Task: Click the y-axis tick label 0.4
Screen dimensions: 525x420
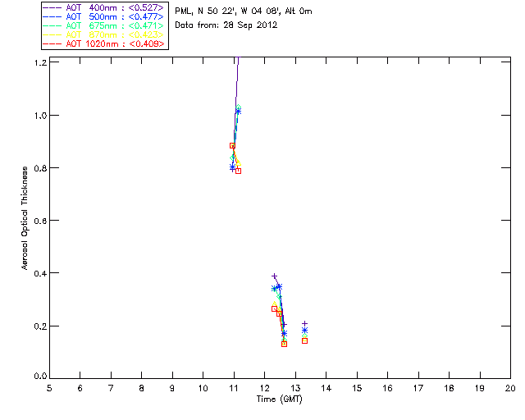Action: [x=40, y=273]
